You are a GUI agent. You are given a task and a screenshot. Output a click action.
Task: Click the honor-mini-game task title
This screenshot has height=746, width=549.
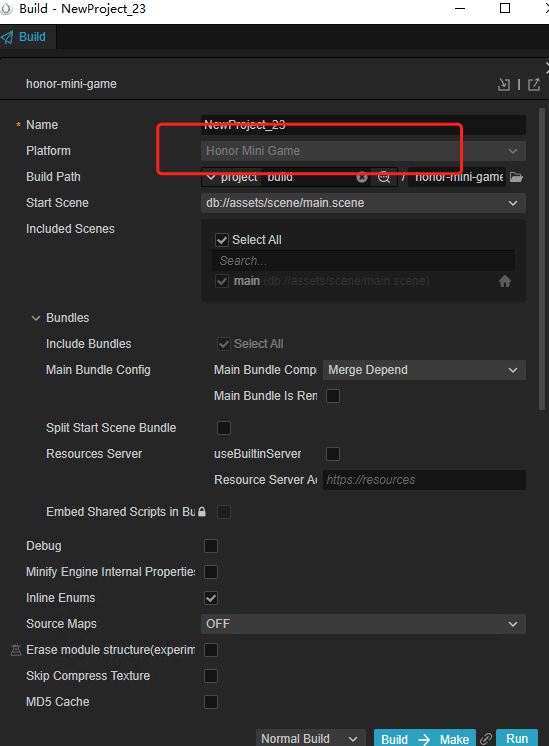(x=71, y=84)
